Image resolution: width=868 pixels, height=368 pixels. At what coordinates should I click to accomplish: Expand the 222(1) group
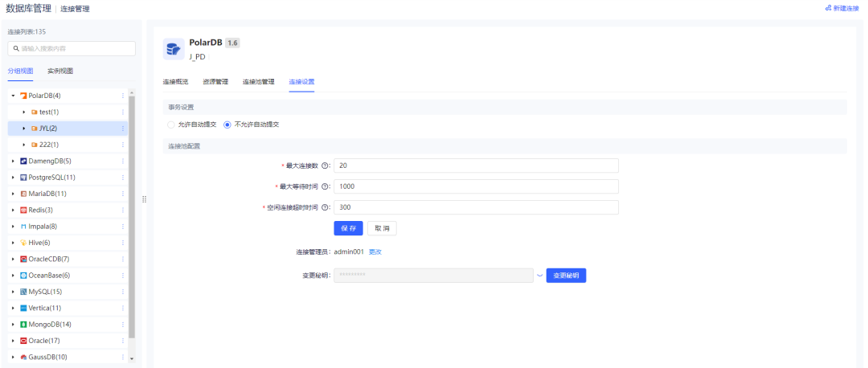[x=24, y=145]
